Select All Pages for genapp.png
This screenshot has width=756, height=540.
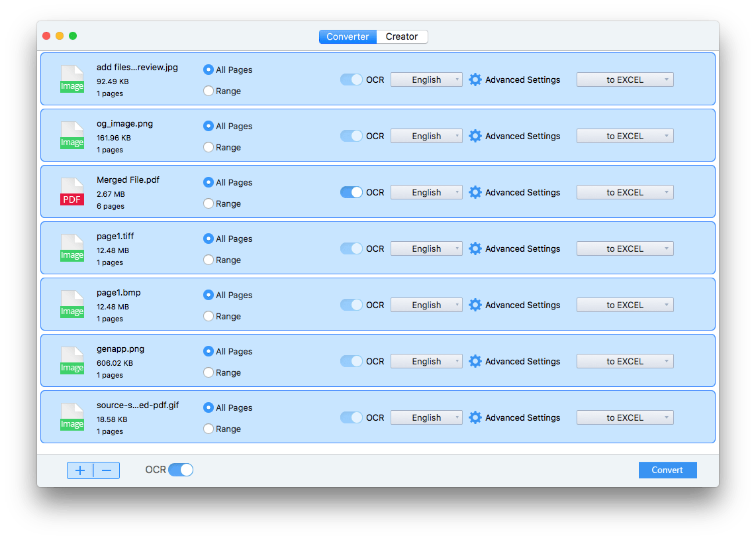click(x=209, y=351)
